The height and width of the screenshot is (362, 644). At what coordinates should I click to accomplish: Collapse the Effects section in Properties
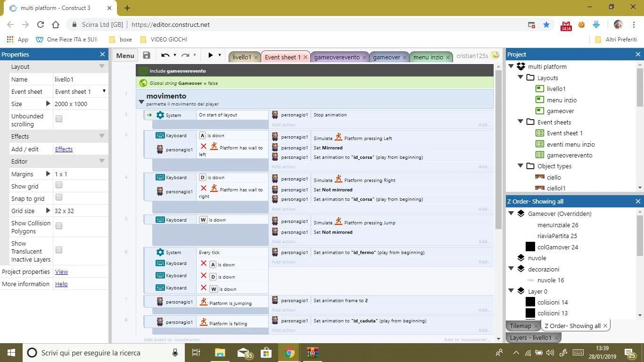pyautogui.click(x=101, y=136)
